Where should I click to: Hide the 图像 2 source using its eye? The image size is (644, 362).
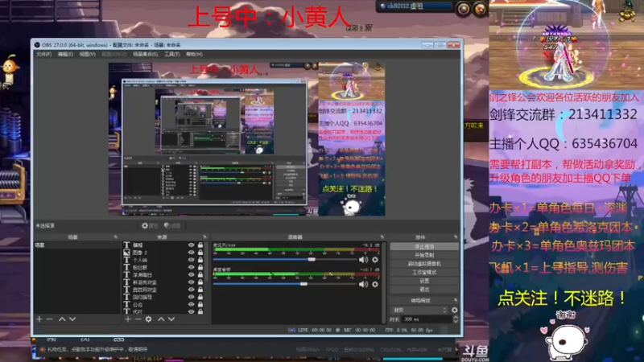pyautogui.click(x=191, y=253)
